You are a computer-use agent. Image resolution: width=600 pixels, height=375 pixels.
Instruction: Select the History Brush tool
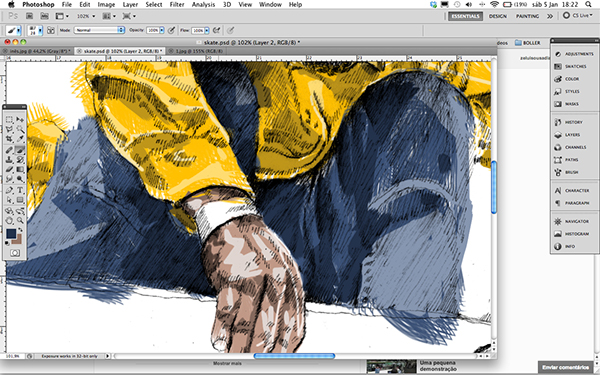point(20,160)
